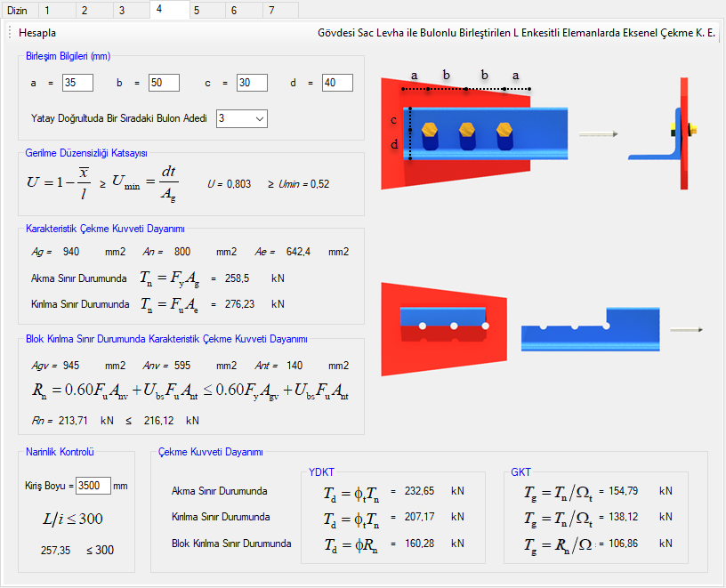726x588 pixels.
Task: Click the Çekme Kuvveti Dayanımı group title
Action: click(211, 452)
